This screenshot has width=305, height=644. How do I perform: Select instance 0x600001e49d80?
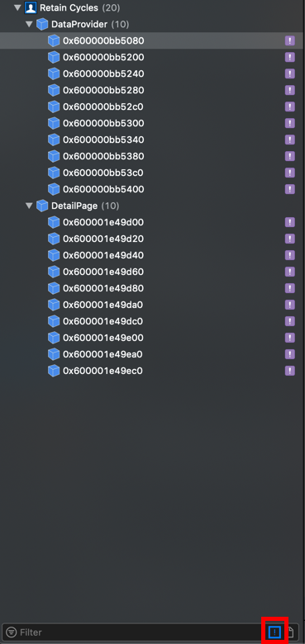(x=152, y=288)
